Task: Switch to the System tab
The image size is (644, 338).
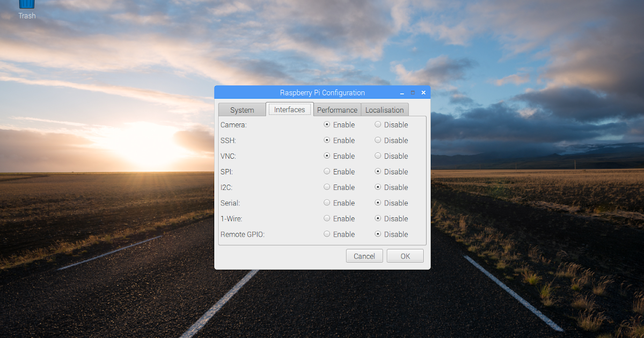Action: (x=242, y=109)
